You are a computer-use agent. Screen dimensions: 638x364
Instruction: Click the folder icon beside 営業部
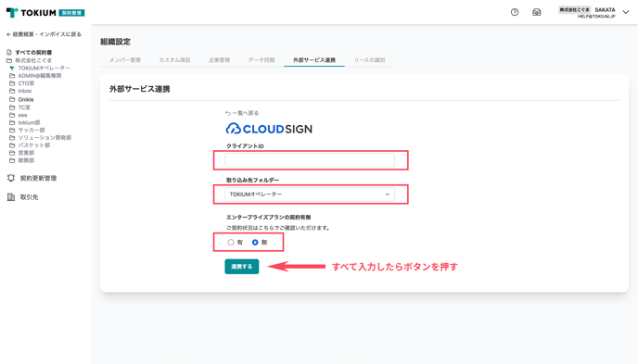12,153
